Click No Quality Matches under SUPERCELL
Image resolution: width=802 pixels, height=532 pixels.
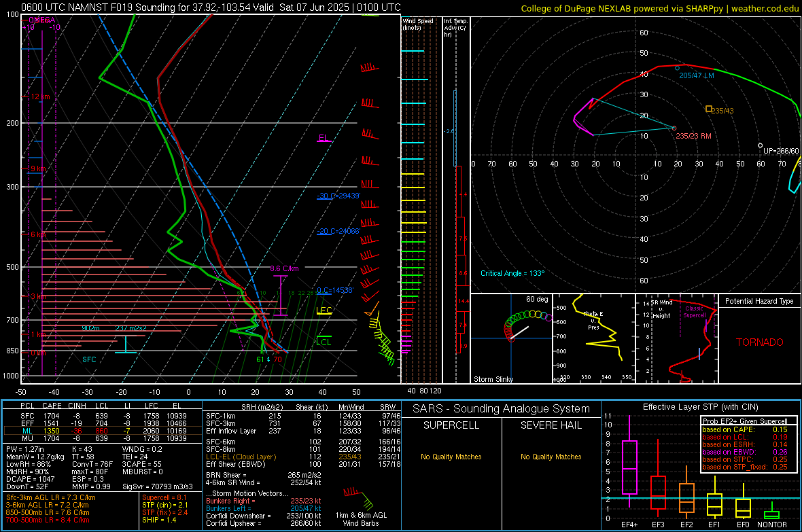coord(451,457)
